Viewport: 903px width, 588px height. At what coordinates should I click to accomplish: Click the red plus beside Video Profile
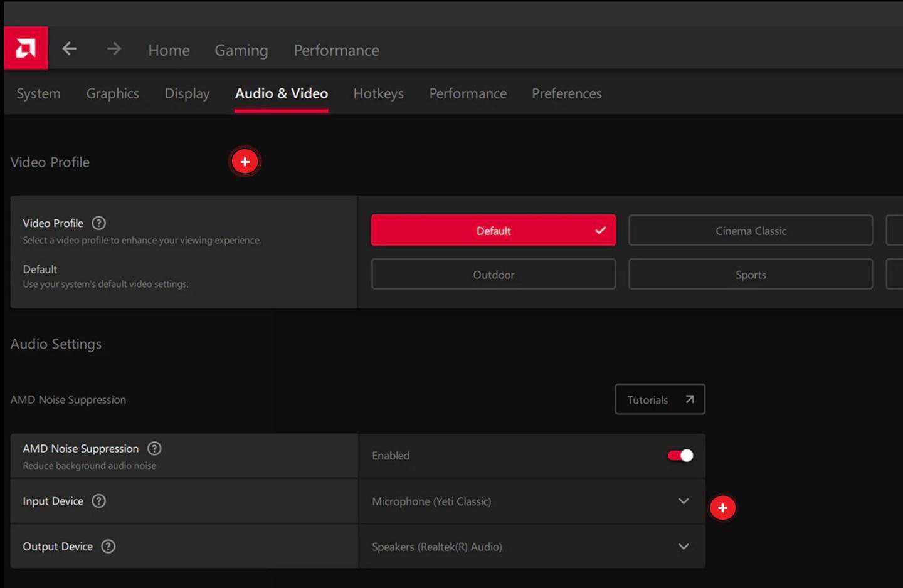245,162
